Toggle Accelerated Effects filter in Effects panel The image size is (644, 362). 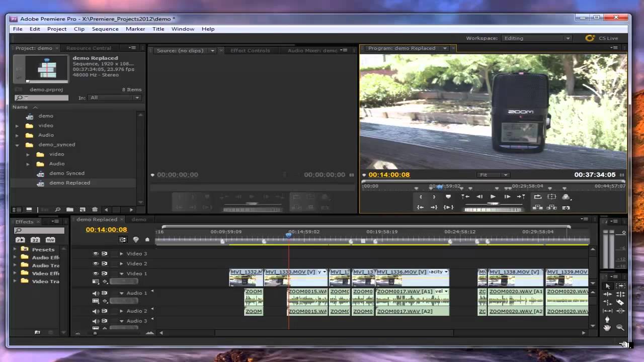[20, 240]
